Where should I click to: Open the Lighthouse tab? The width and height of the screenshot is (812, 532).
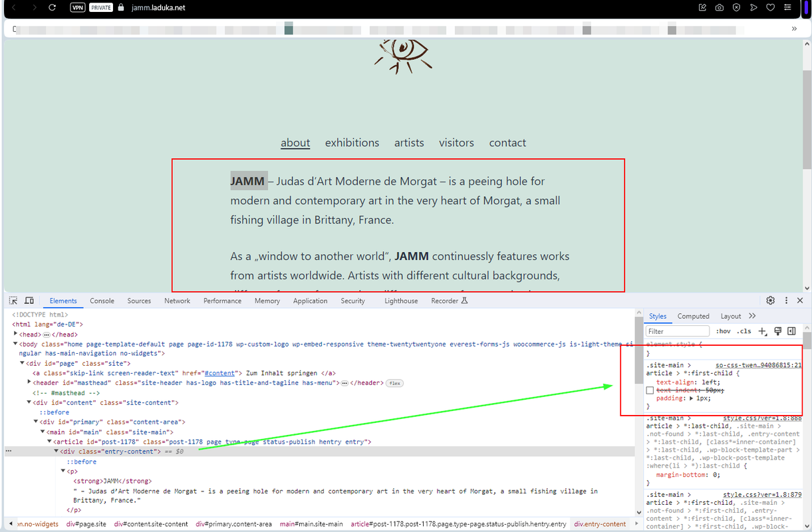[401, 301]
